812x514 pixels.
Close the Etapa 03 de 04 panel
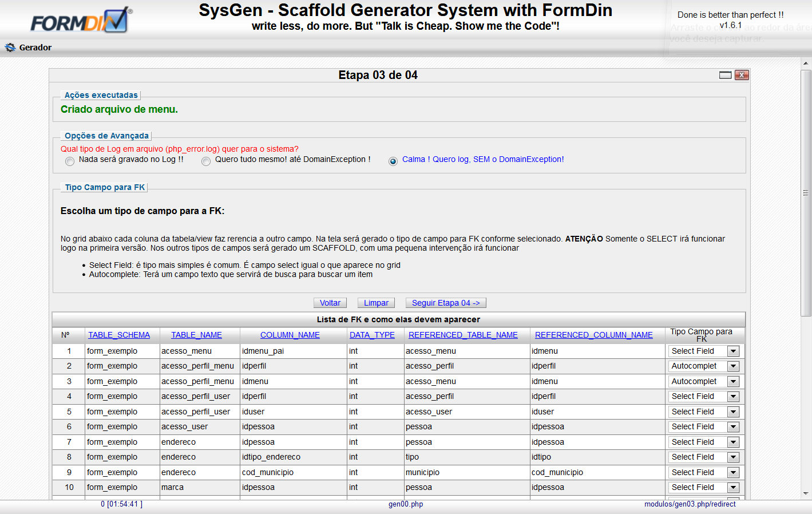pyautogui.click(x=742, y=75)
